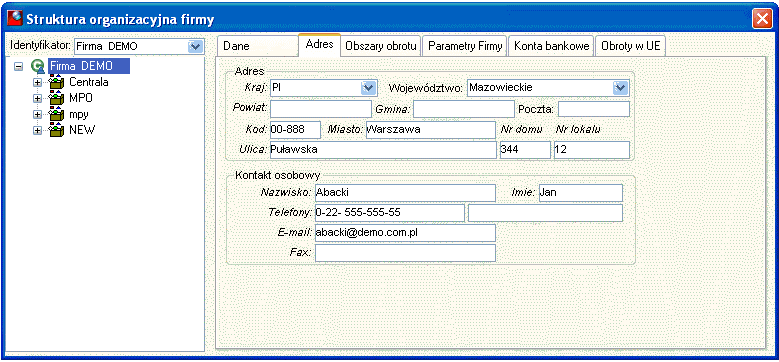Expand the Centrala tree node
Viewport: 779px width, 362px height.
(37, 82)
